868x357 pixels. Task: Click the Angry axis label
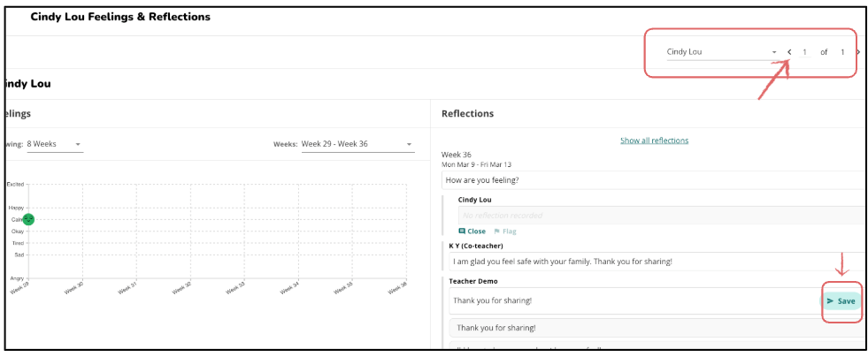tap(17, 278)
